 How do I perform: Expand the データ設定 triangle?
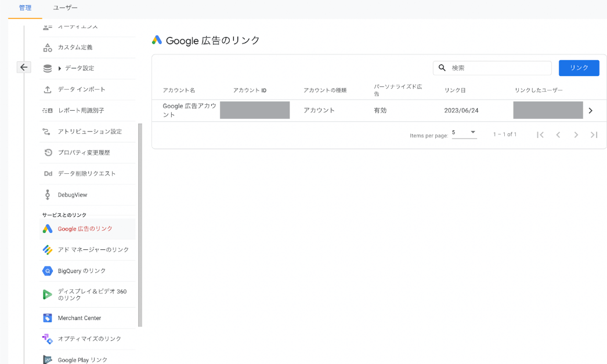[x=60, y=68]
